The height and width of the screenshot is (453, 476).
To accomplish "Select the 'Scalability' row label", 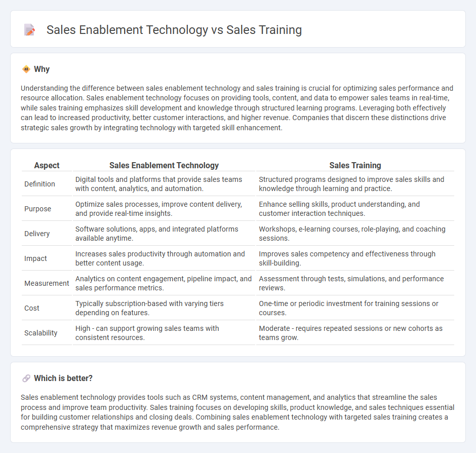I will 41,333.
